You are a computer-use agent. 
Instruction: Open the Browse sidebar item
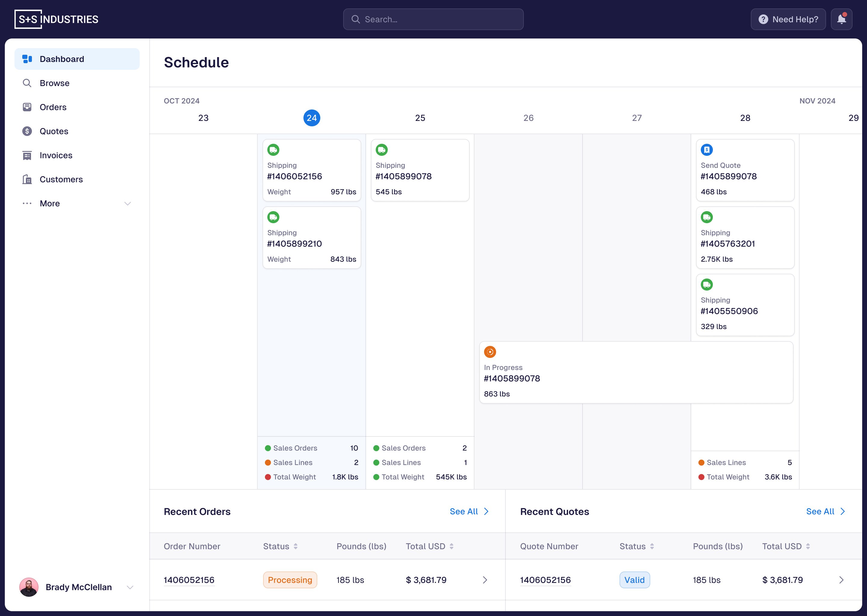pos(54,83)
